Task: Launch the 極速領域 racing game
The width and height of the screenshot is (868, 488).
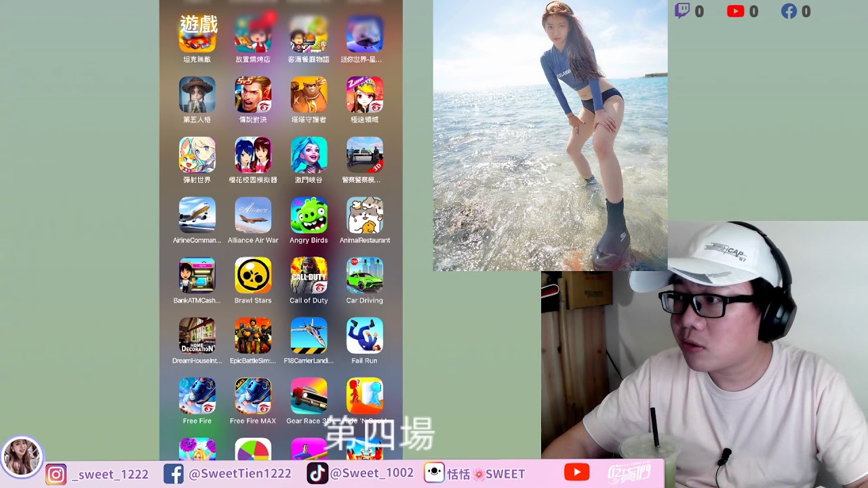Action: coord(365,95)
